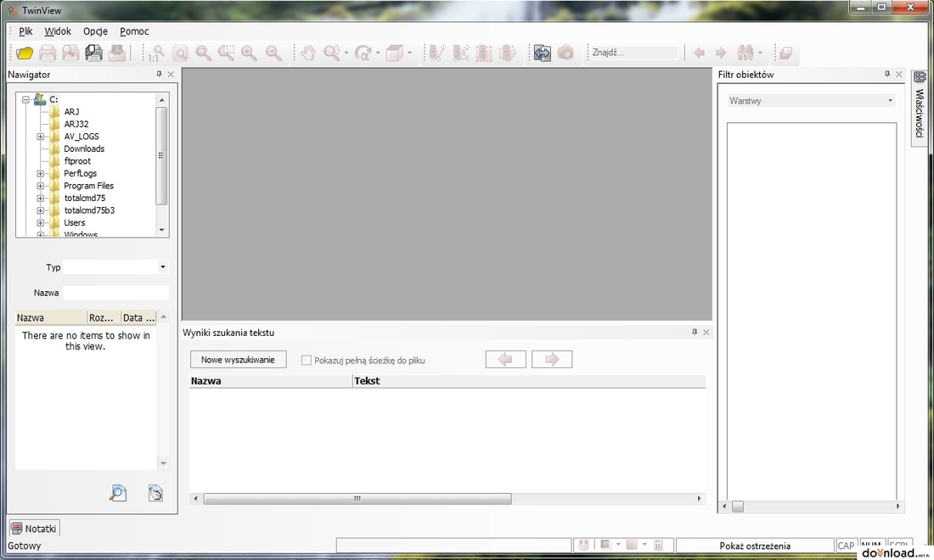Viewport: 934px width, 560px height.
Task: Go to next search result toolbar arrow
Action: 721,53
